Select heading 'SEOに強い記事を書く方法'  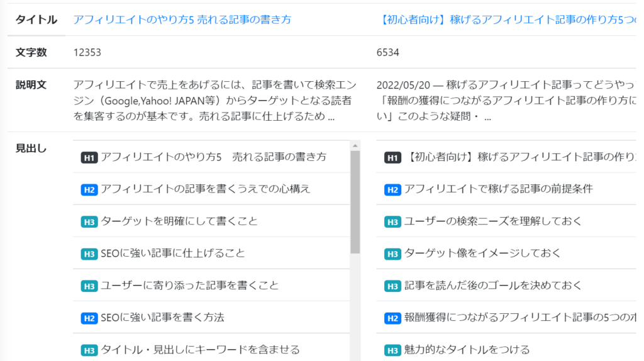(163, 317)
